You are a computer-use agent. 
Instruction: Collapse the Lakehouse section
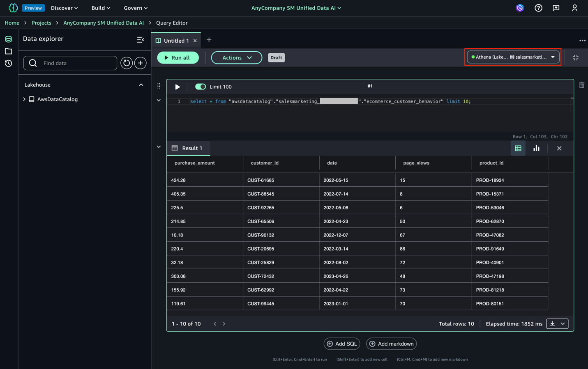[x=141, y=85]
